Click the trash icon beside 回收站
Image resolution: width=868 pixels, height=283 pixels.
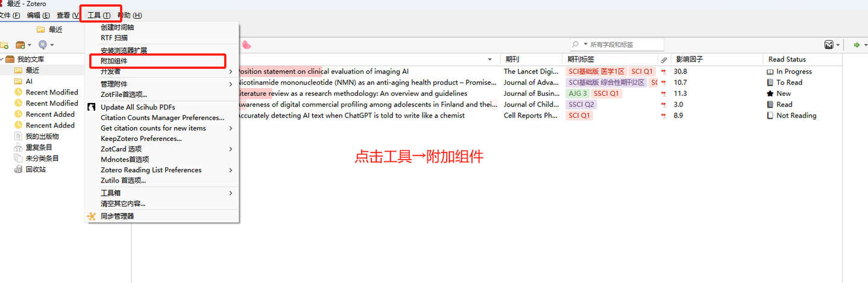pos(18,169)
